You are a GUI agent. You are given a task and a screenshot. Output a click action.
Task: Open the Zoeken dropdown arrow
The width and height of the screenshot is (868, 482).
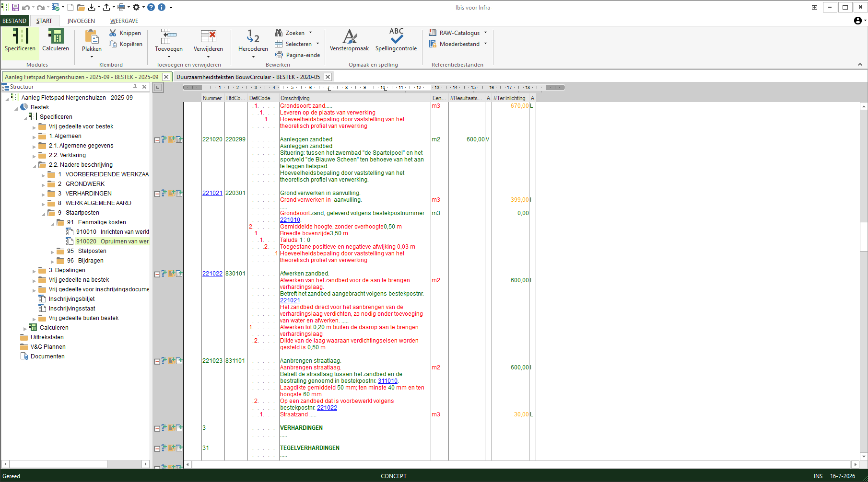point(310,33)
